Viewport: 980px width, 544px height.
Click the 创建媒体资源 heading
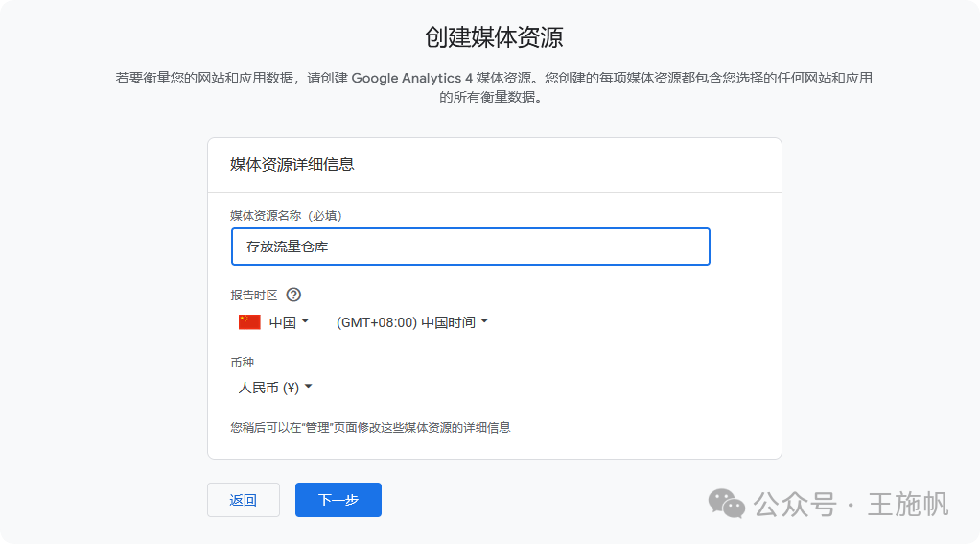[x=494, y=36]
